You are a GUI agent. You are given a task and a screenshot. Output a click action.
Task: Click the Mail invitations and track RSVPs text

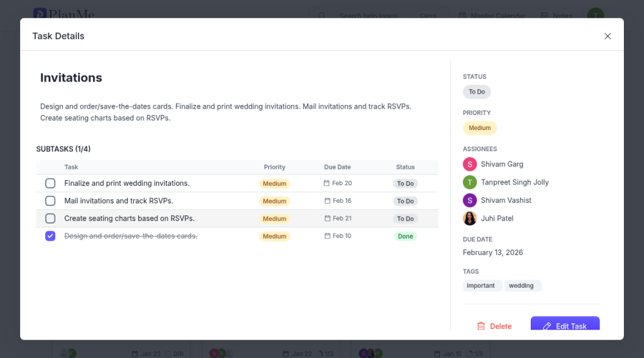point(119,201)
